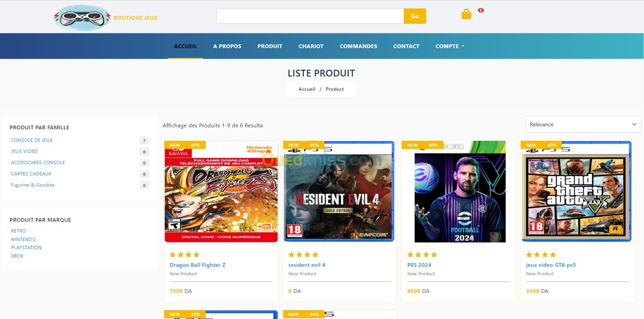
Task: Filter by PLAYSTATION brand
Action: (x=26, y=248)
